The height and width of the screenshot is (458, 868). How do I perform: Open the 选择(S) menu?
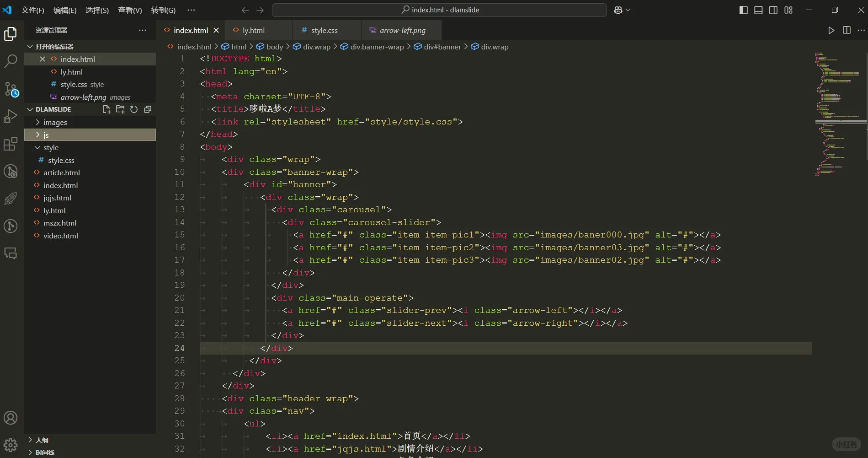[x=97, y=10]
